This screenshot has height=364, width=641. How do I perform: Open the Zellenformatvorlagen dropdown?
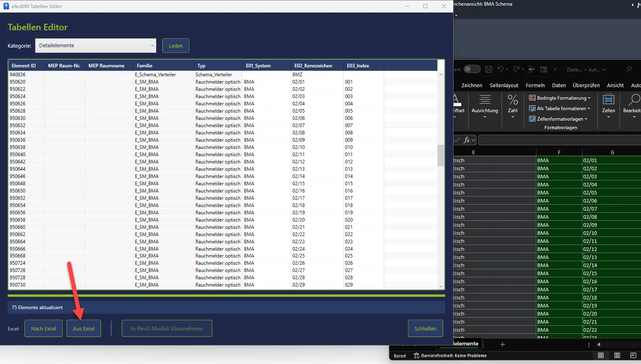(x=558, y=119)
